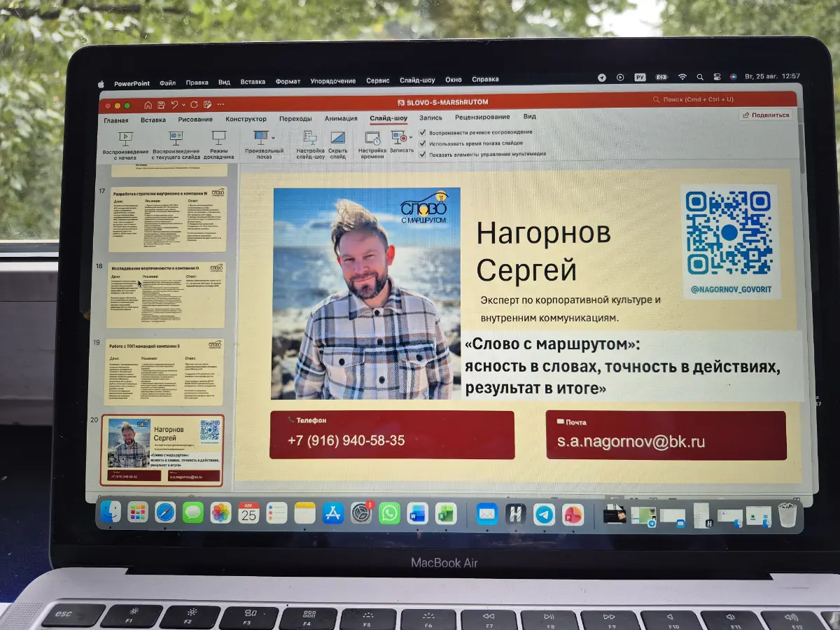Image resolution: width=840 pixels, height=630 pixels.
Task: Open Telegram from the Dock
Action: tap(544, 514)
